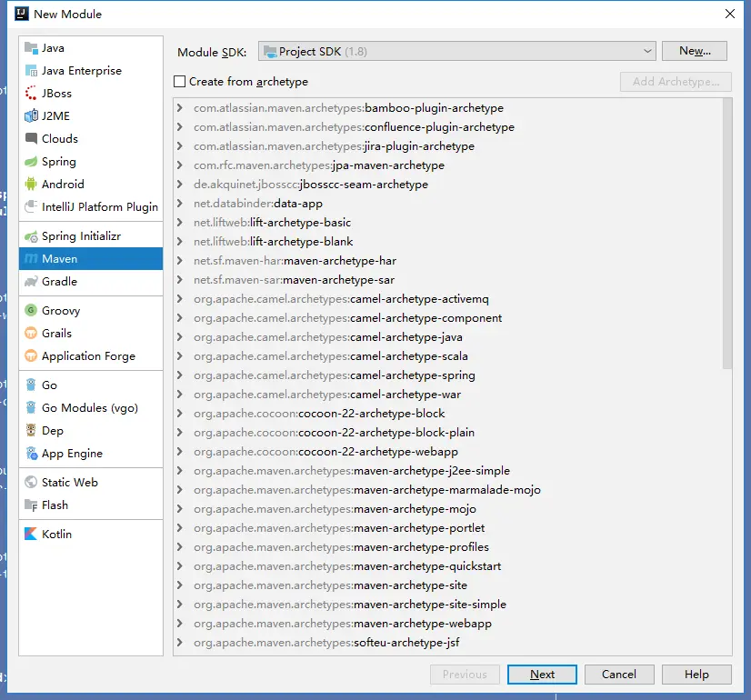Select the Dep icon
The height and width of the screenshot is (700, 751).
[x=31, y=430]
